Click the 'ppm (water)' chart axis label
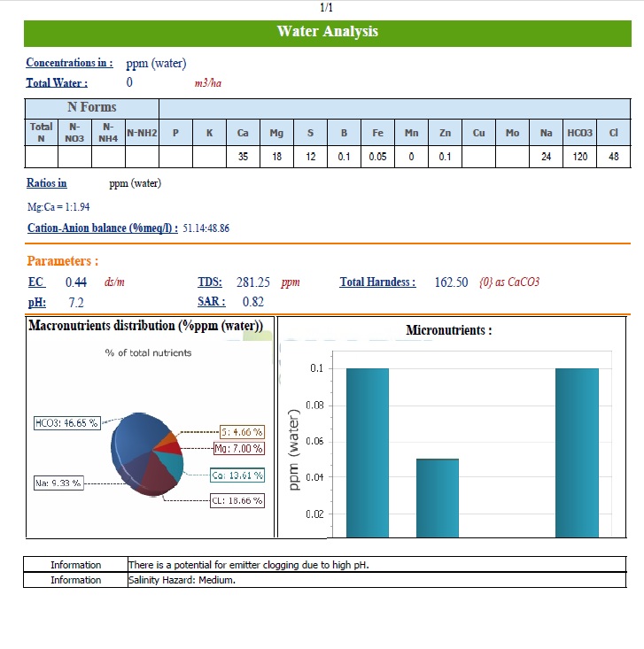Viewport: 644px width, 649px height. tap(293, 450)
